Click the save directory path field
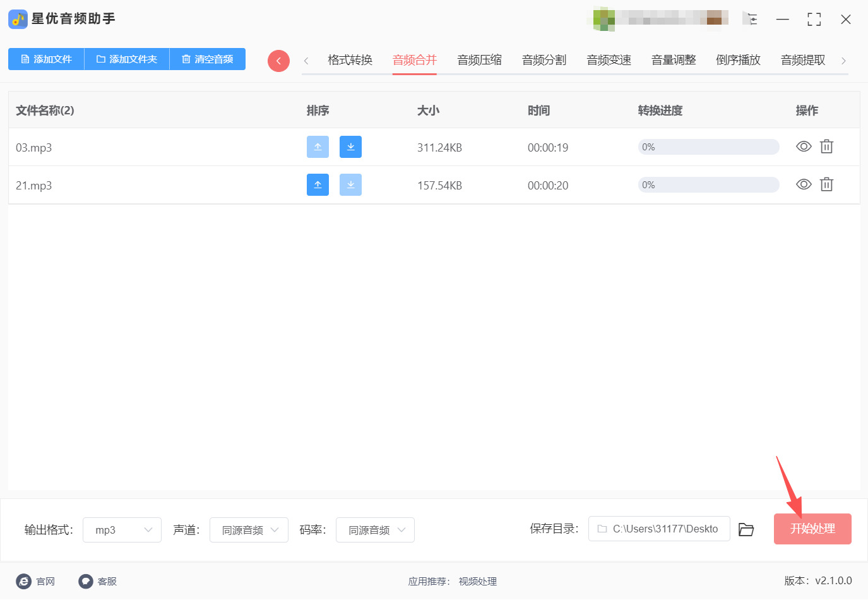The image size is (868, 600). click(658, 529)
